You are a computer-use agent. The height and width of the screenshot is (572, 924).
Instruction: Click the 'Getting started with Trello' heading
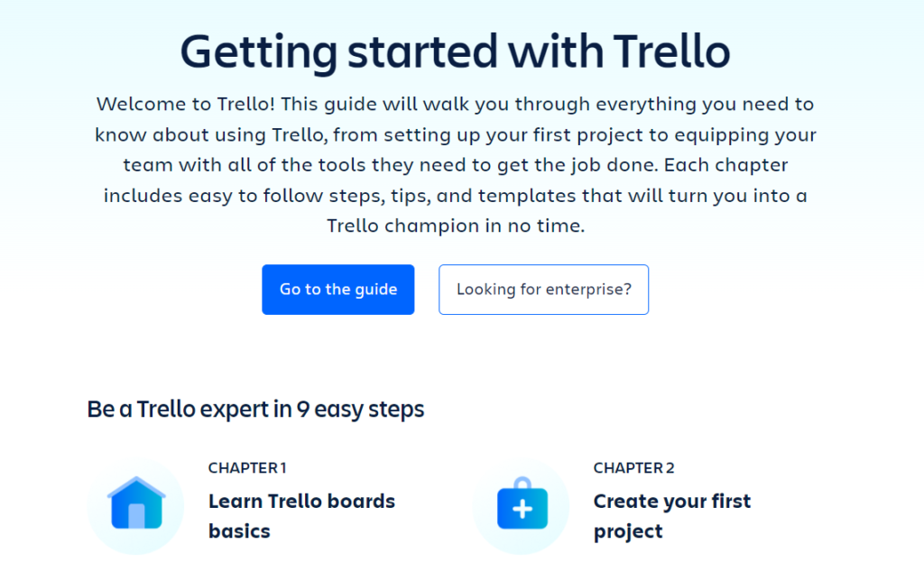coord(455,51)
